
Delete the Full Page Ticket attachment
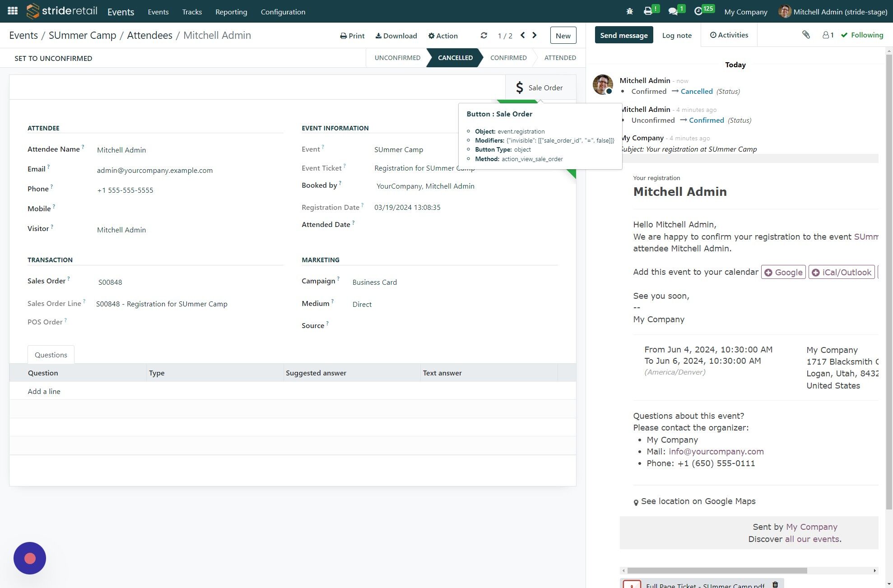775,584
